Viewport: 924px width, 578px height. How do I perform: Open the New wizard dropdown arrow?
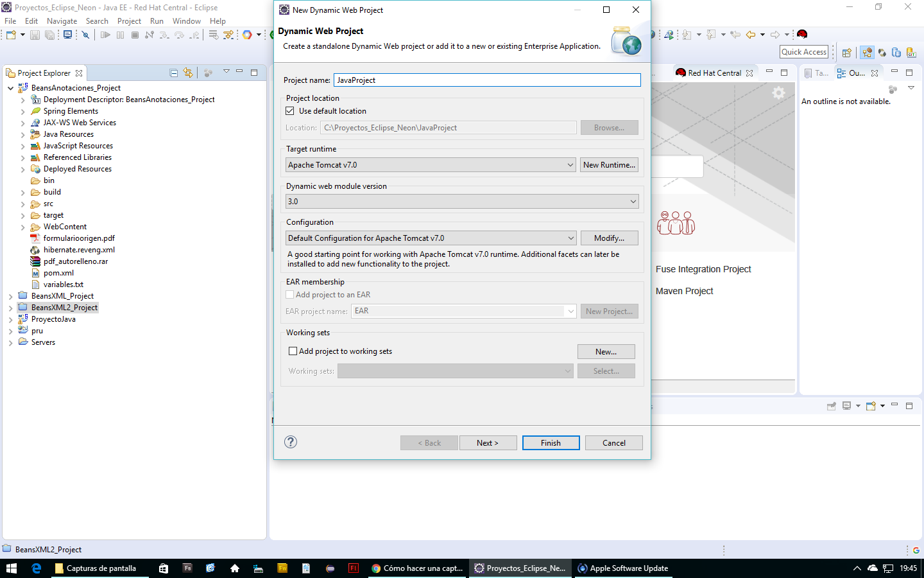tap(22, 35)
